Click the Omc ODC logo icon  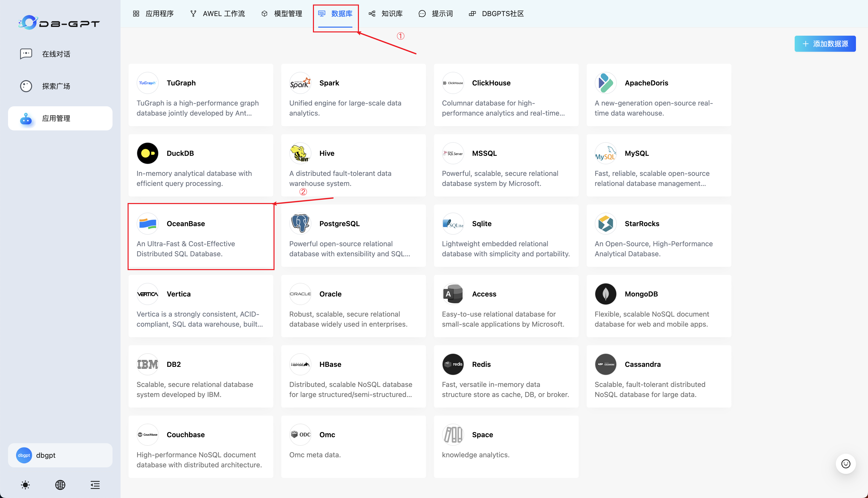coord(300,435)
